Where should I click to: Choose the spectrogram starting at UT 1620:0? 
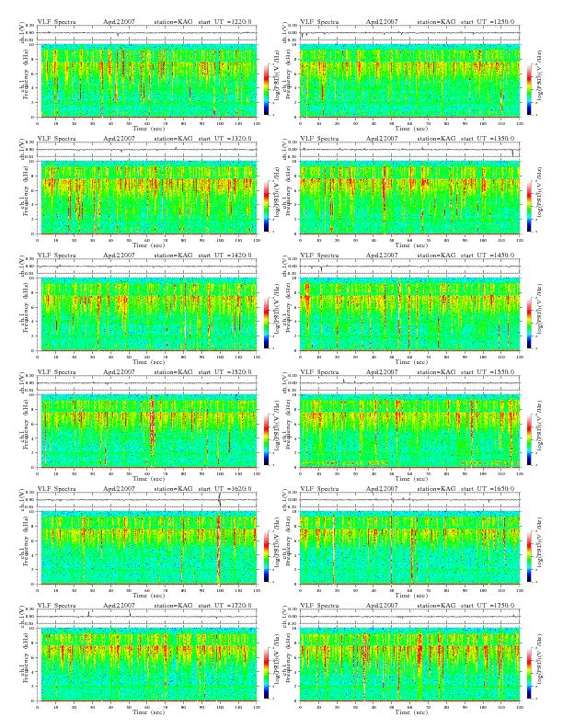click(x=147, y=548)
